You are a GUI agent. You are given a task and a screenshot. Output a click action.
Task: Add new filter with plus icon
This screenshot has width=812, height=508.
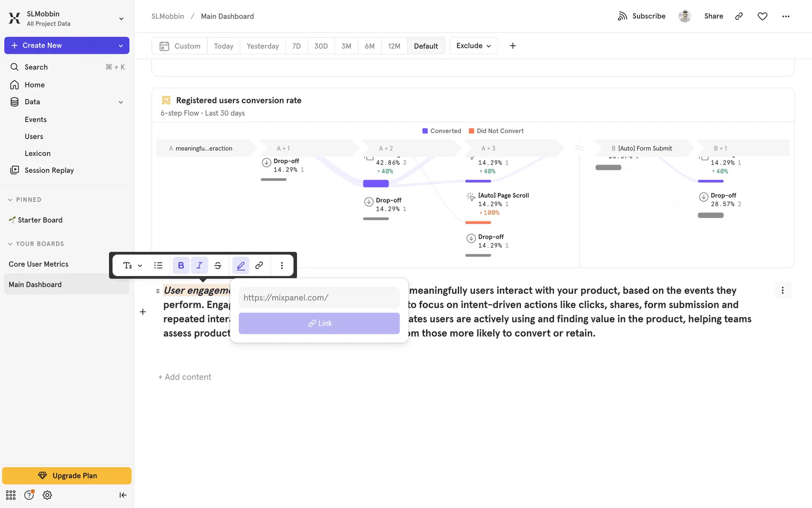tap(513, 46)
